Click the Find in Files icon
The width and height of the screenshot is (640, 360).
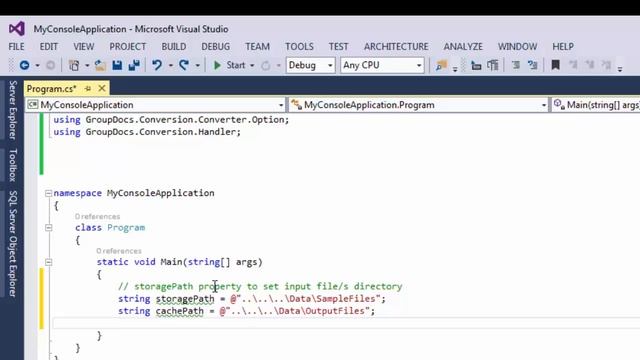click(441, 65)
